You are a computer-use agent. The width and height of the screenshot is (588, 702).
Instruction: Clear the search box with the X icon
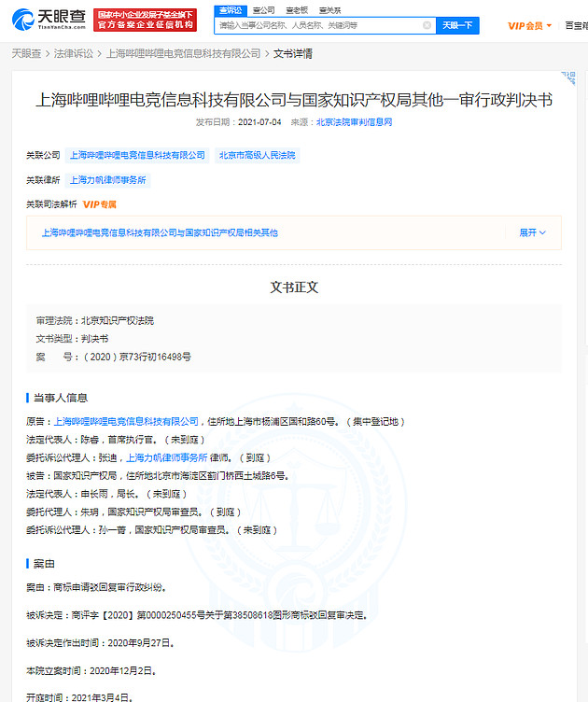click(427, 25)
